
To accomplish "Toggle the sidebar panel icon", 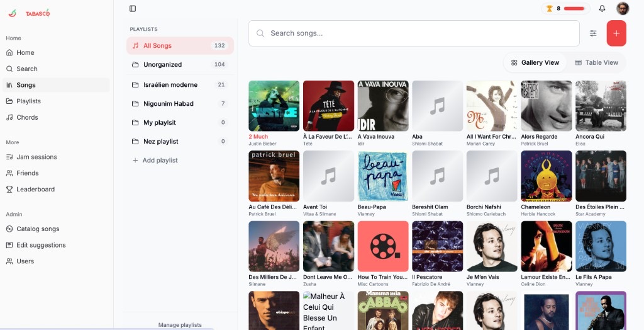I will tap(133, 9).
